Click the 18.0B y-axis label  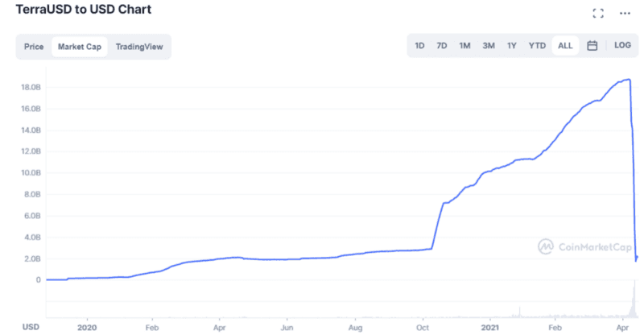click(x=31, y=88)
